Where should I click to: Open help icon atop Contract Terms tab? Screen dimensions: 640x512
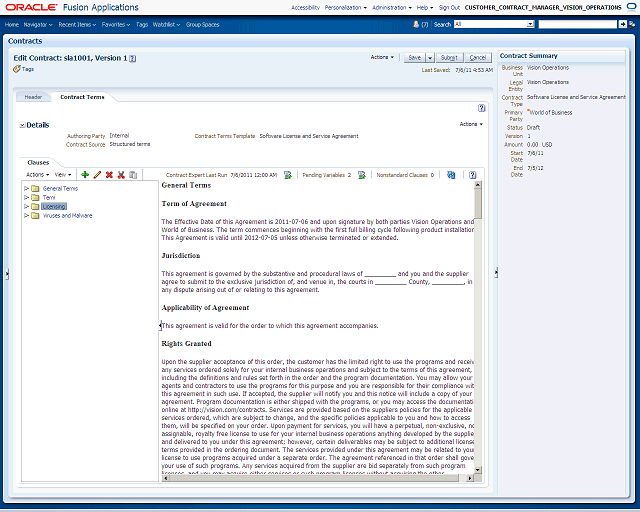click(482, 108)
